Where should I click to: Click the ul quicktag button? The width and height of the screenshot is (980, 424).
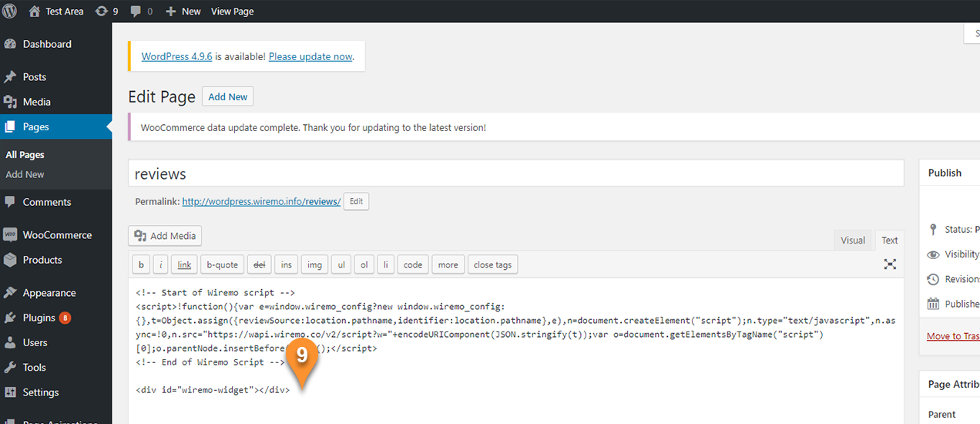(341, 264)
